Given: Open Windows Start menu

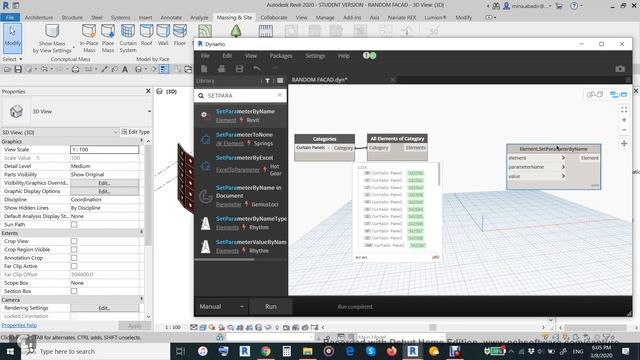Looking at the screenshot, I should 10,351.
